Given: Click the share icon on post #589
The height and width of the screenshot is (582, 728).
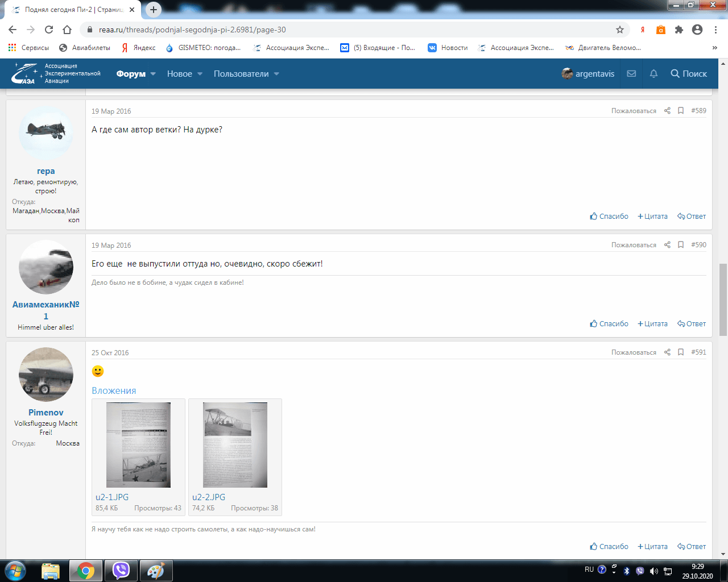Looking at the screenshot, I should [667, 111].
